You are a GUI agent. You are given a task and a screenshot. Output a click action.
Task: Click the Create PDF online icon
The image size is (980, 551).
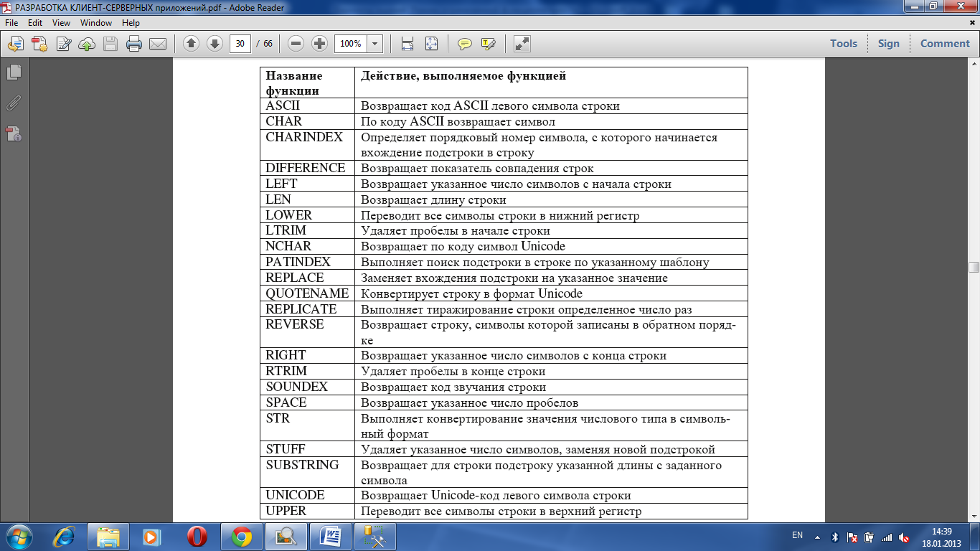point(39,44)
